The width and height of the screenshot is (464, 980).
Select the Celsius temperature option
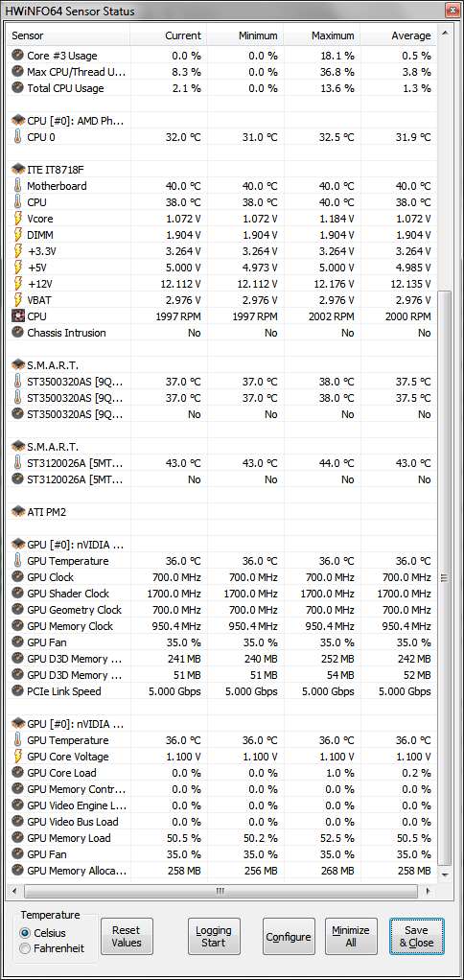[25, 932]
